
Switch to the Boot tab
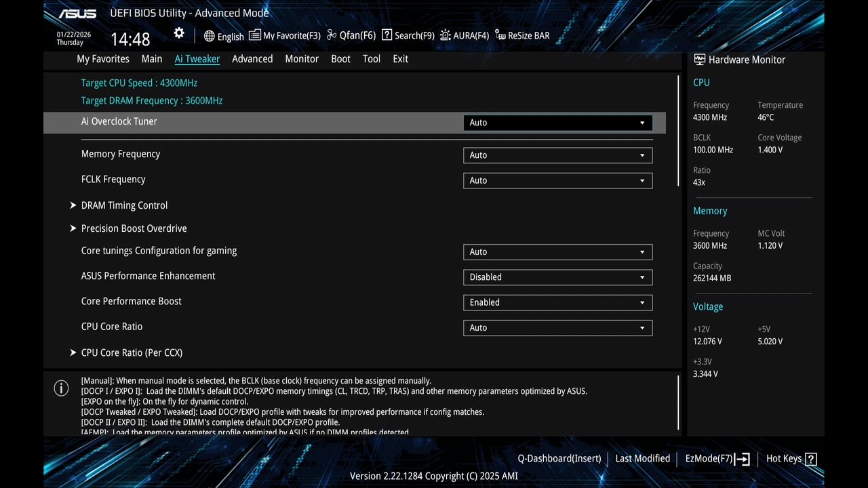click(340, 59)
